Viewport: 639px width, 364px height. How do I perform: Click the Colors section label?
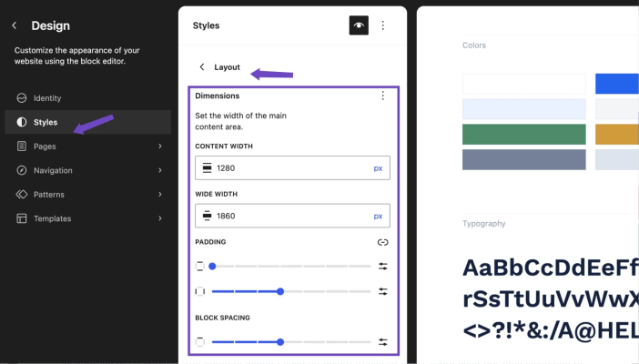coord(474,45)
